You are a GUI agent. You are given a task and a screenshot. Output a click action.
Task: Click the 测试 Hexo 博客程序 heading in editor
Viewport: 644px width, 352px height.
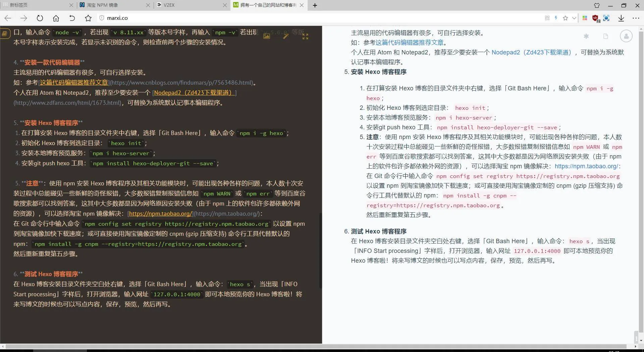click(x=51, y=274)
